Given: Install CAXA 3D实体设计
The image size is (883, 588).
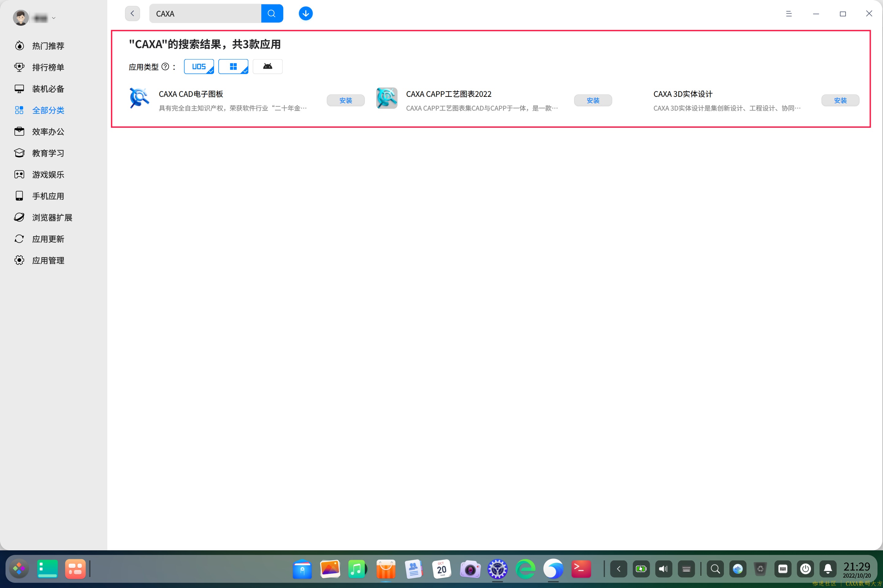Looking at the screenshot, I should (x=840, y=101).
